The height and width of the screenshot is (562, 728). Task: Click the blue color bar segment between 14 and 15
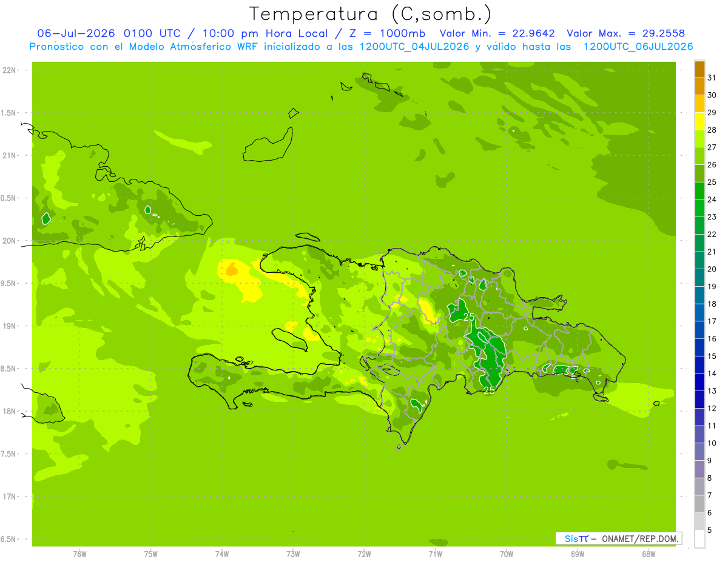tap(699, 365)
